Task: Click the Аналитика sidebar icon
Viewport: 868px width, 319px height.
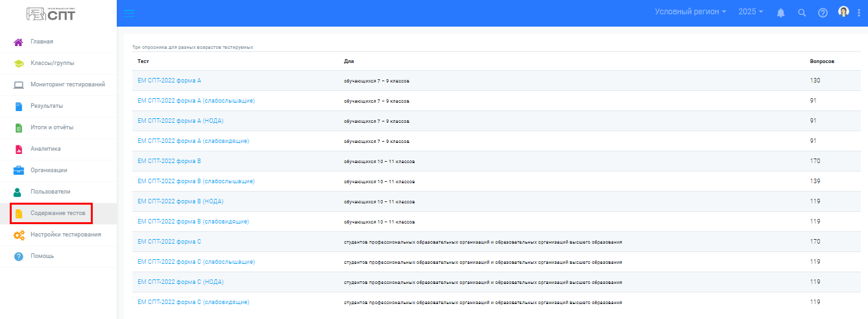Action: [x=19, y=149]
